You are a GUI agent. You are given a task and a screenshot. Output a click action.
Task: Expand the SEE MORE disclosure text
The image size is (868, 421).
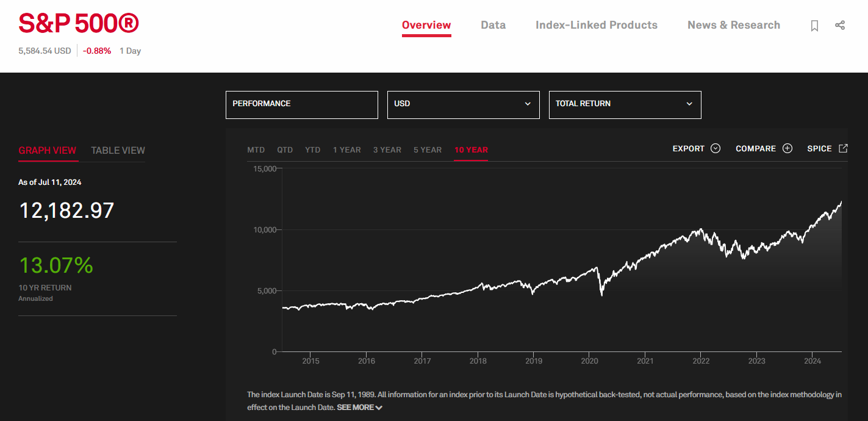click(359, 408)
